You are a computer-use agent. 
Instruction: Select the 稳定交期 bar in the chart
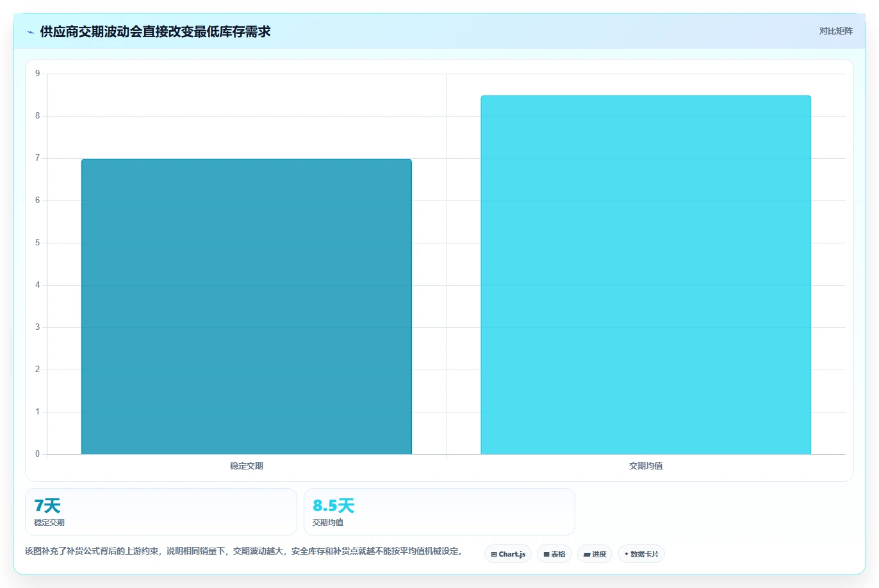[247, 307]
